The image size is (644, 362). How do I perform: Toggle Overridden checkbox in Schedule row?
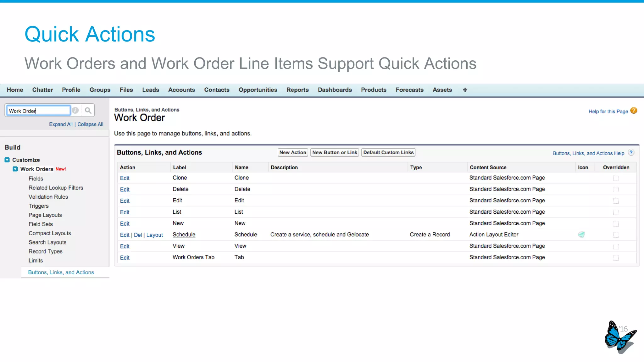pyautogui.click(x=616, y=235)
